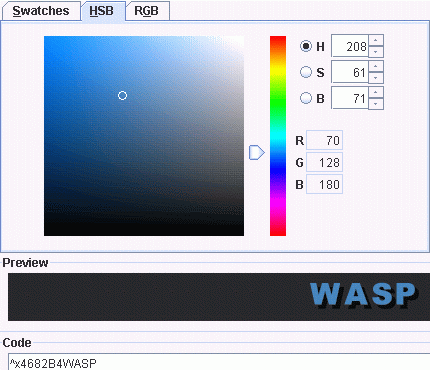Screen dimensions: 430x370
Task: Click the saturation field showing 61
Action: (x=350, y=72)
